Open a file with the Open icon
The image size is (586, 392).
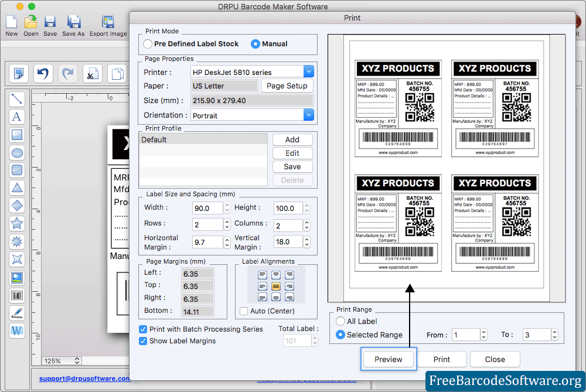(30, 22)
